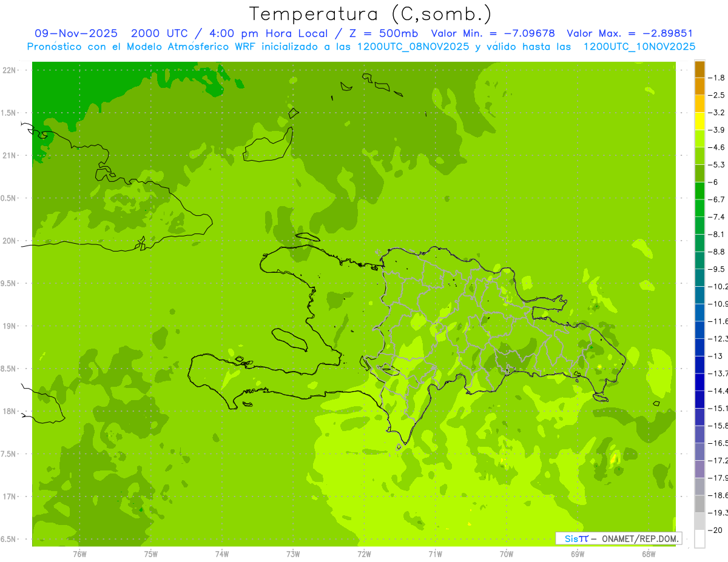Click the gray swatch between -18.6 and -19.3
Screen dimensions: 728x562
(x=699, y=503)
